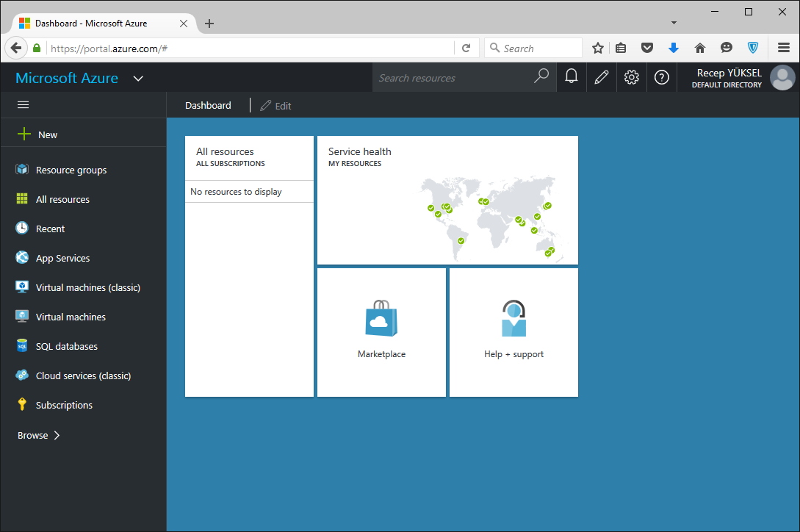Click the Cloud services (classic) icon

(x=22, y=375)
